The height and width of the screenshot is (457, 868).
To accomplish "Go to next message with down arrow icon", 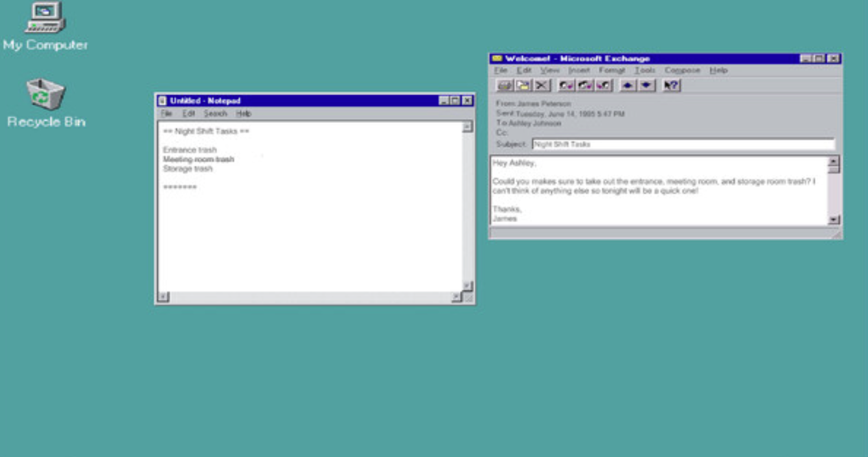I will click(646, 85).
